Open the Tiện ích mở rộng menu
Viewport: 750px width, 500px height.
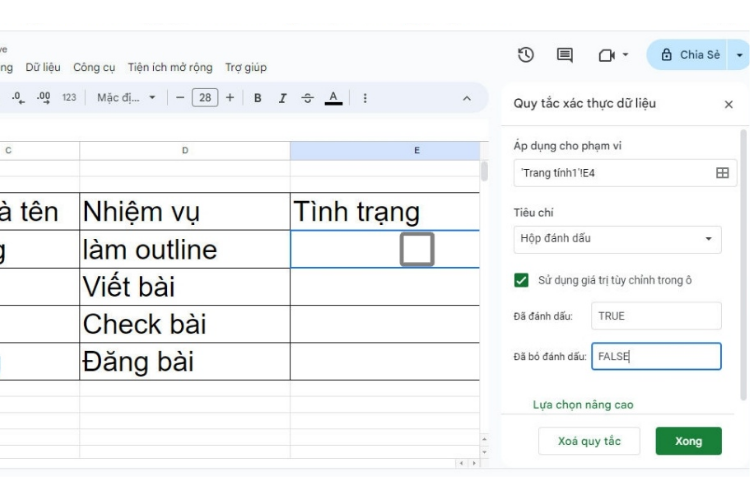pyautogui.click(x=170, y=67)
